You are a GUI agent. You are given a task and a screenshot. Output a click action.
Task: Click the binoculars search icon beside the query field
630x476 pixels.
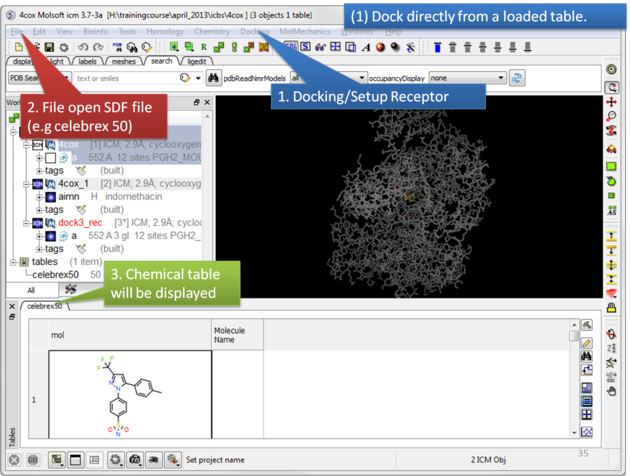pyautogui.click(x=215, y=78)
